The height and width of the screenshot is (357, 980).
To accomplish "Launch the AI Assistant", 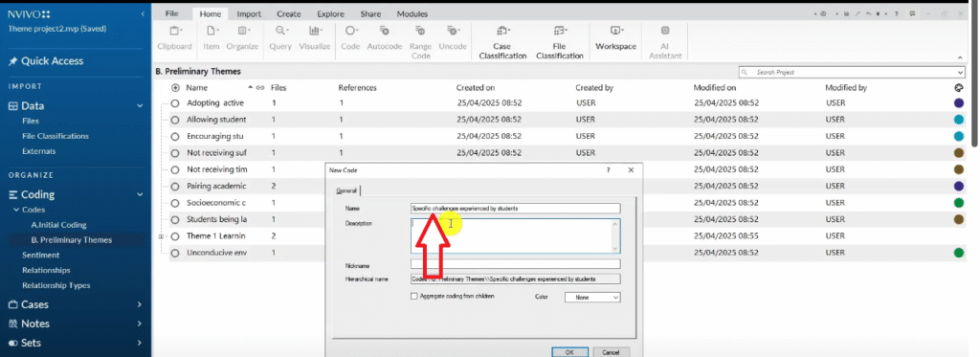I will 665,41.
